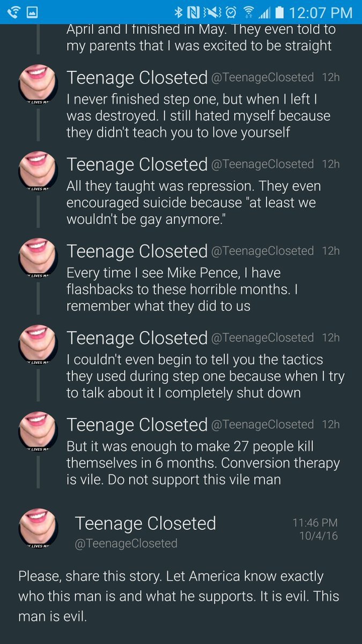Tap the picture notification icon at top left

[32, 12]
